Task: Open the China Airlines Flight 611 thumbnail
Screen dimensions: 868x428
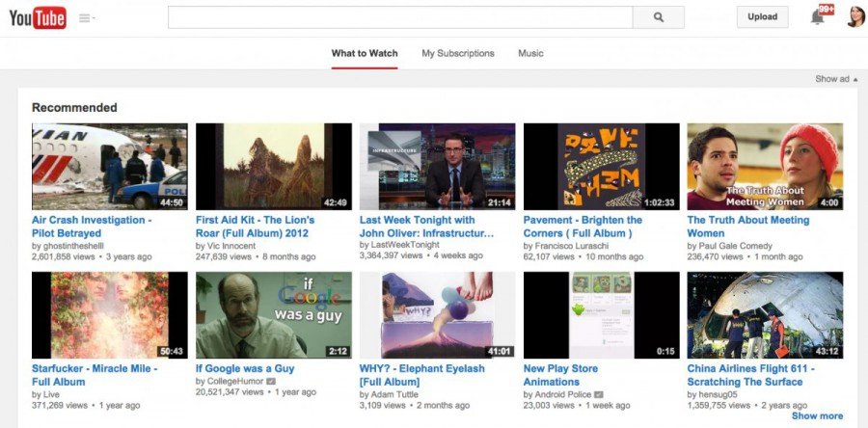Action: 765,315
